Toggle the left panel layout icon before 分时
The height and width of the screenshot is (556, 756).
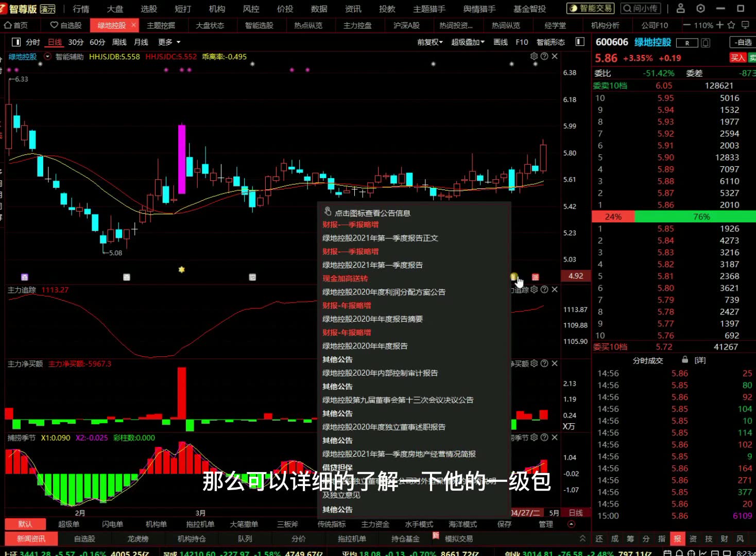[x=16, y=42]
